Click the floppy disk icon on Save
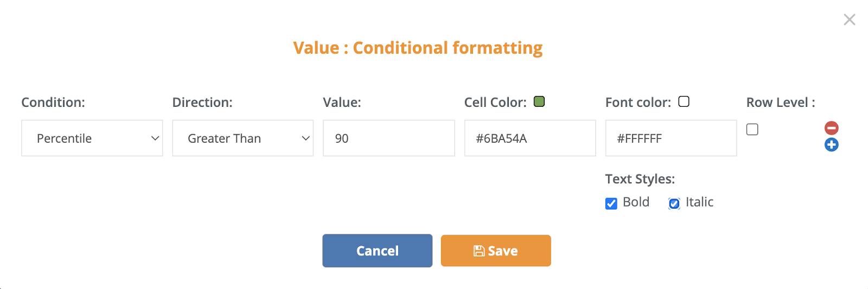 coord(479,251)
